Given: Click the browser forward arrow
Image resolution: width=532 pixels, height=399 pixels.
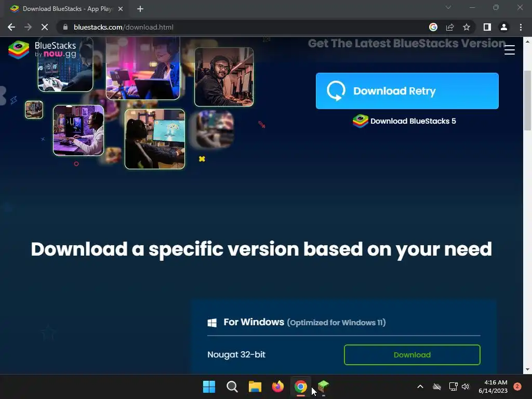Looking at the screenshot, I should click(x=28, y=27).
